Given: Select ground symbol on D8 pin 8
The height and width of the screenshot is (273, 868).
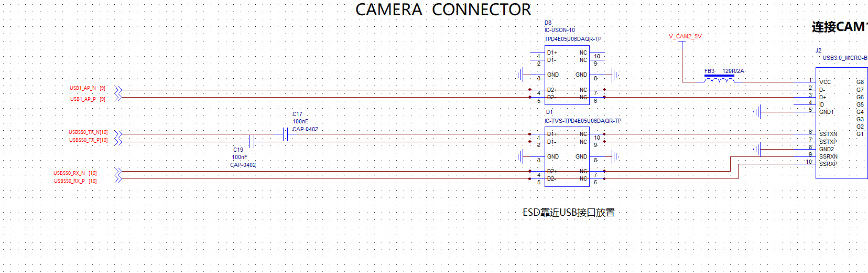Looking at the screenshot, I should pos(615,75).
